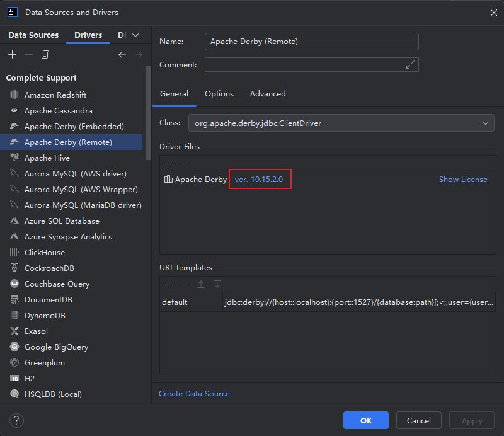
Task: Click the driver list scrollbar
Action: (148, 113)
